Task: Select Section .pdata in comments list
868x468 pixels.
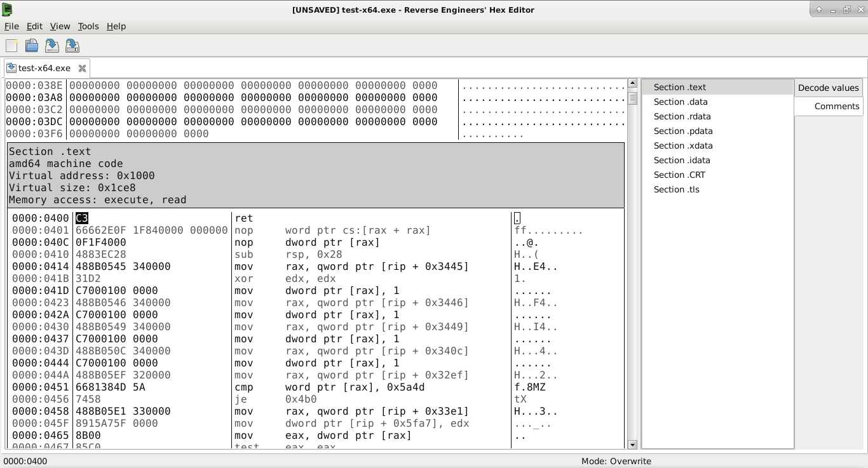Action: tap(717, 131)
